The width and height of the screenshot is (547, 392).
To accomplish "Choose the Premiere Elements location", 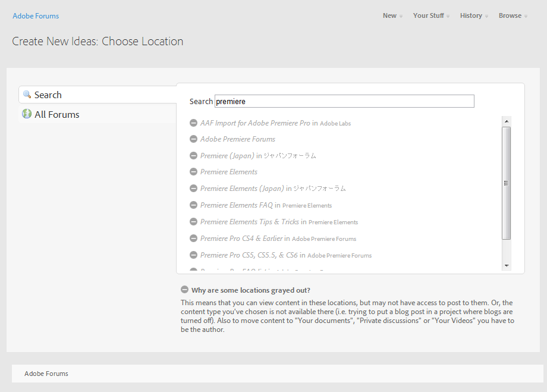I will pos(228,172).
